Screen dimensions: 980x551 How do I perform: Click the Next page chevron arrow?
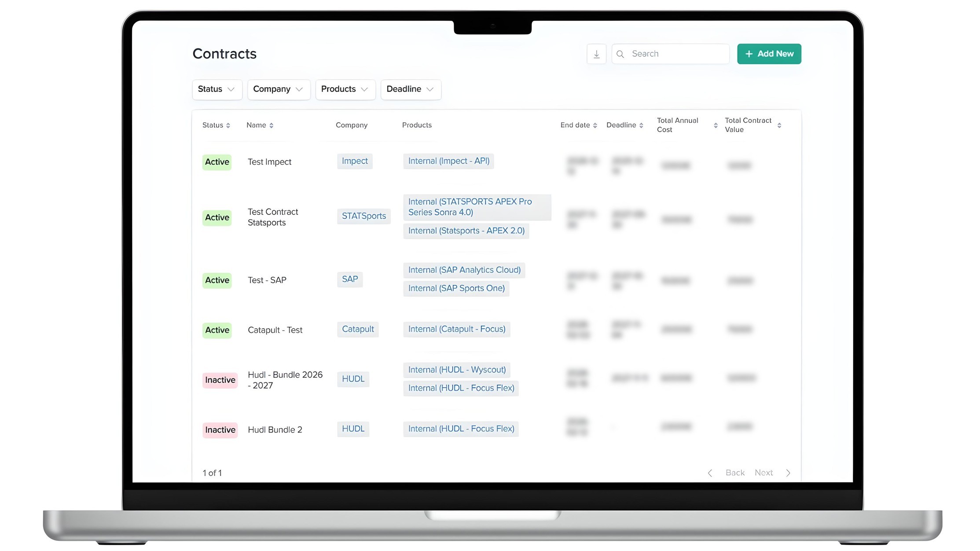pyautogui.click(x=788, y=473)
